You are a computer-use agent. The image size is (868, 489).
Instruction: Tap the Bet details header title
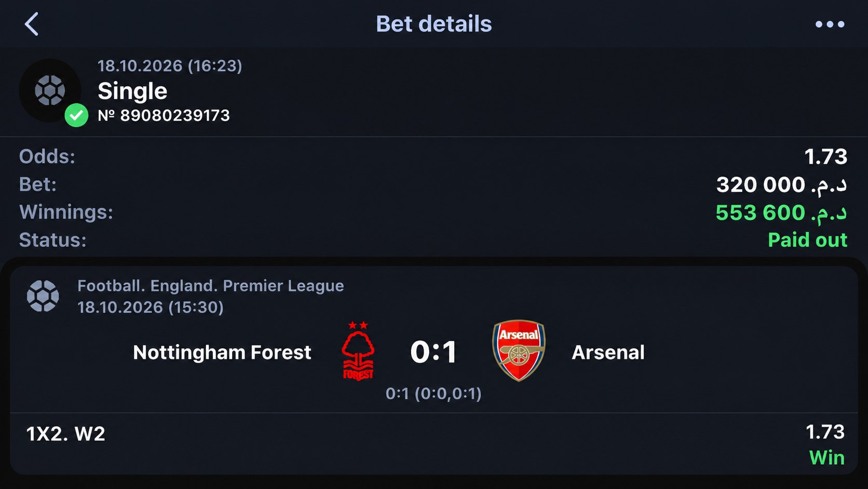click(x=433, y=24)
